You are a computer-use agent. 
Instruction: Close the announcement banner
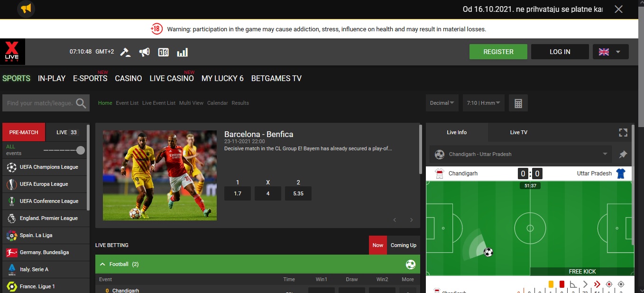pyautogui.click(x=618, y=9)
